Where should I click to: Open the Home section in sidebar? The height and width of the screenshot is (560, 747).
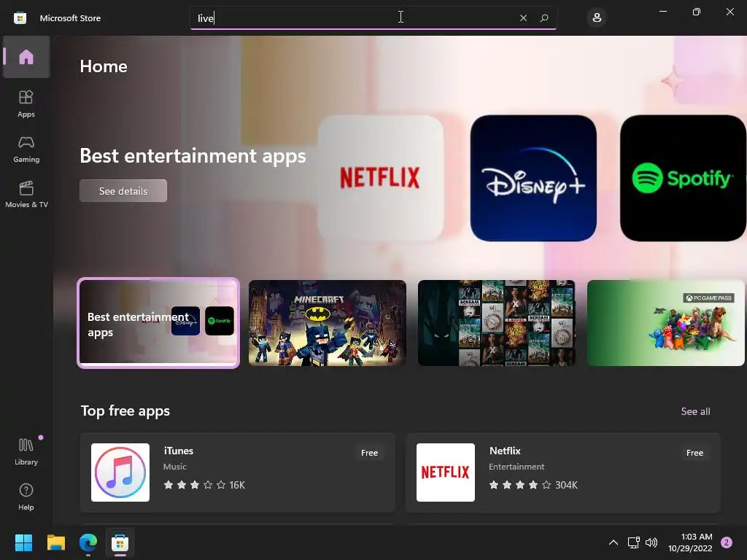coord(26,57)
